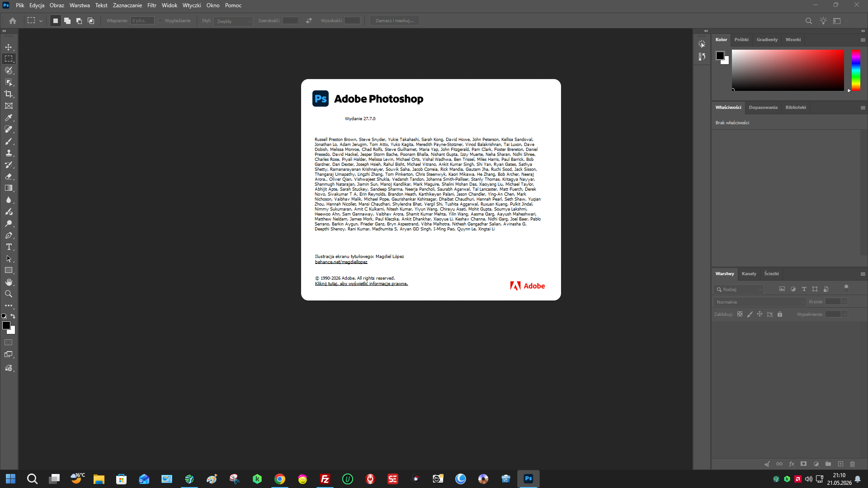Viewport: 868px width, 488px height.
Task: Select the Spot Healing Brush tool
Action: pos(9,129)
